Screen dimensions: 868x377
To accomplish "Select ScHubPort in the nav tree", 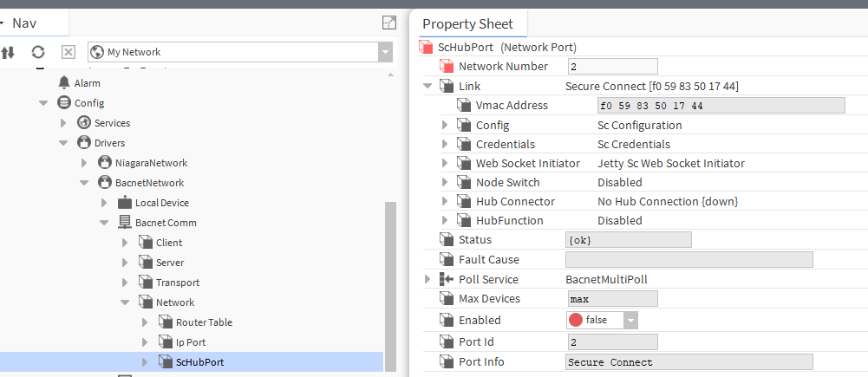I will (199, 362).
